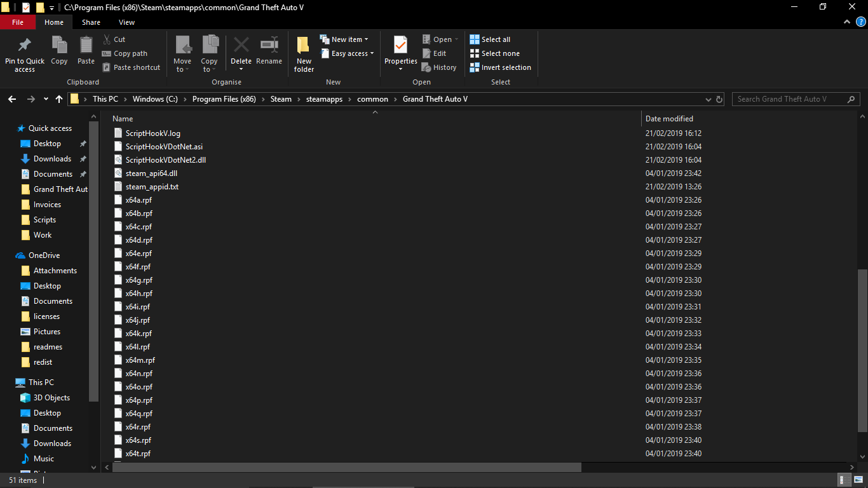Open the File menu
868x488 pixels.
pyautogui.click(x=18, y=22)
